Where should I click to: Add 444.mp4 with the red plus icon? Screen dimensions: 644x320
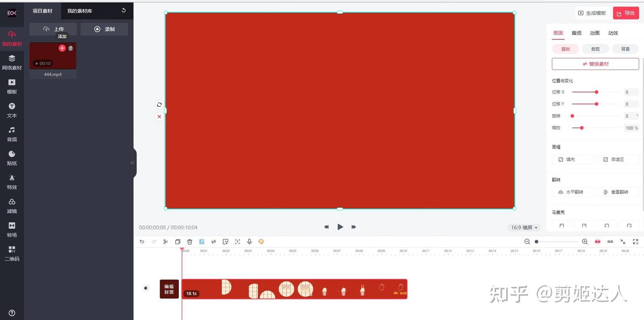tap(62, 48)
